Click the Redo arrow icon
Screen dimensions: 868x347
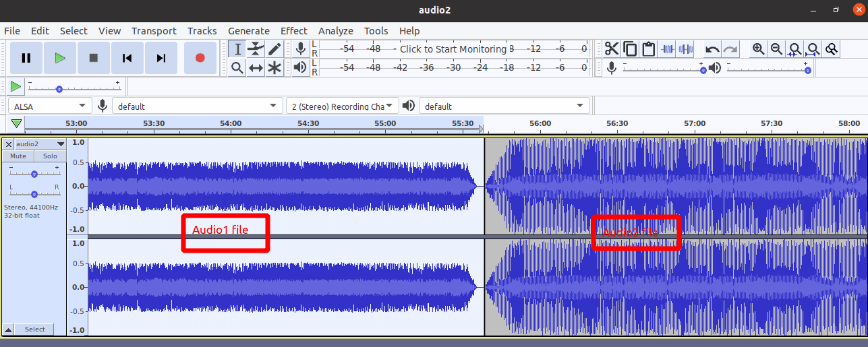tap(730, 49)
